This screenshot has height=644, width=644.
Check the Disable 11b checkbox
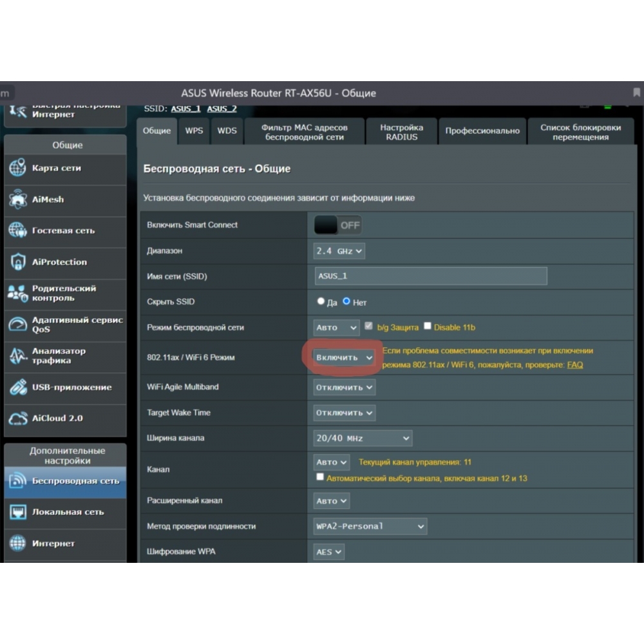(x=428, y=327)
